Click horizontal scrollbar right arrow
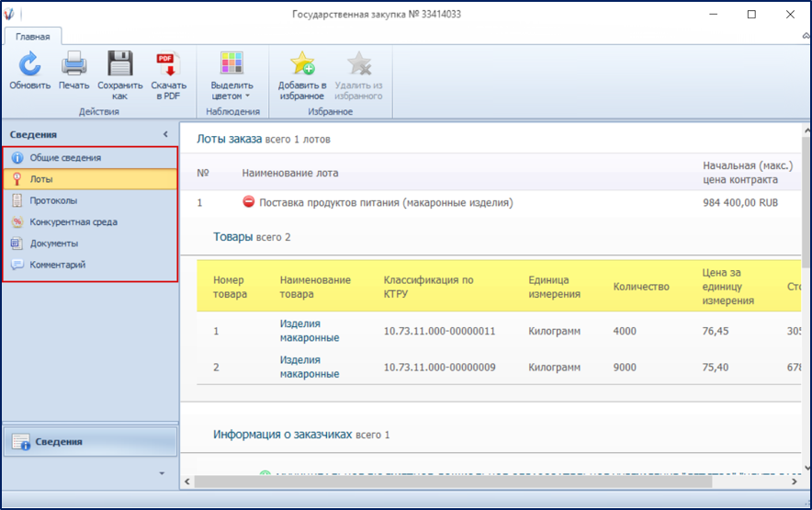This screenshot has height=510, width=812. tap(795, 482)
